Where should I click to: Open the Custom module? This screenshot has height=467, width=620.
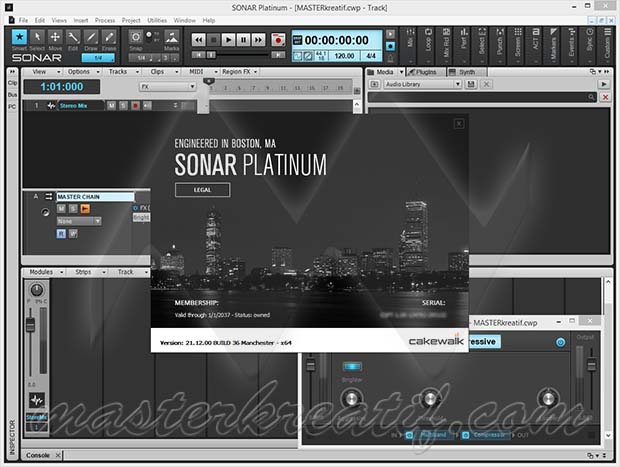point(607,44)
